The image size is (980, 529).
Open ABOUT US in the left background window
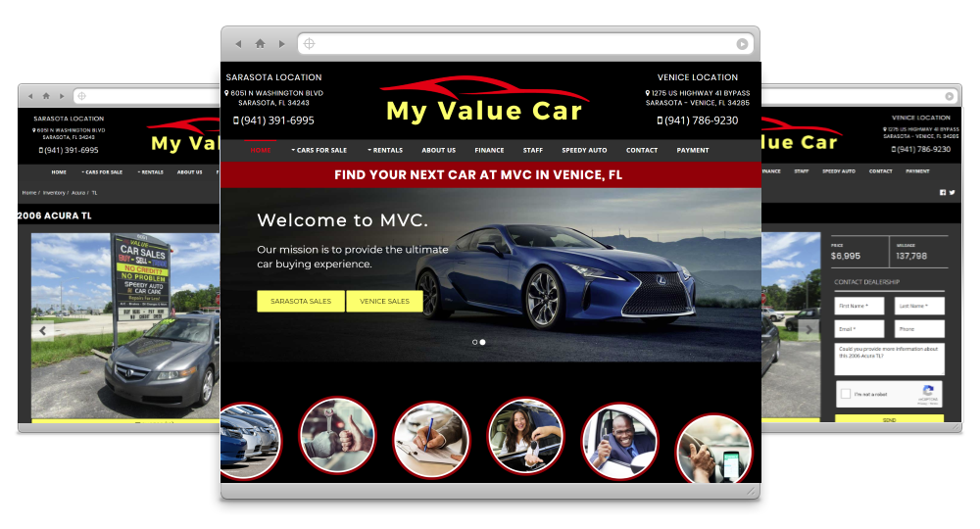[189, 172]
